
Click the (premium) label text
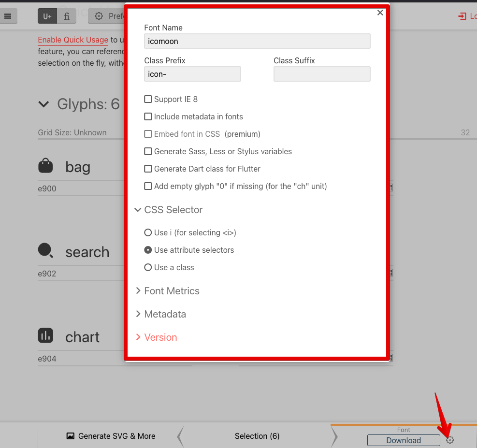point(243,134)
